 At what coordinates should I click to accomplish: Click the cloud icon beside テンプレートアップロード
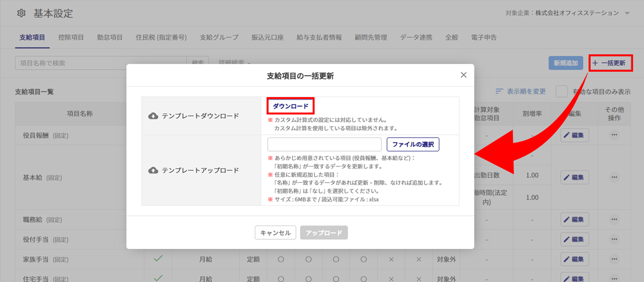point(153,170)
